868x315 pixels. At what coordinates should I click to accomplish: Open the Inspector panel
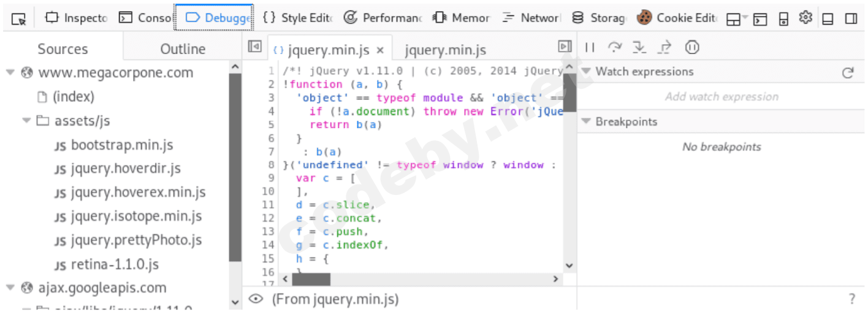coord(77,18)
